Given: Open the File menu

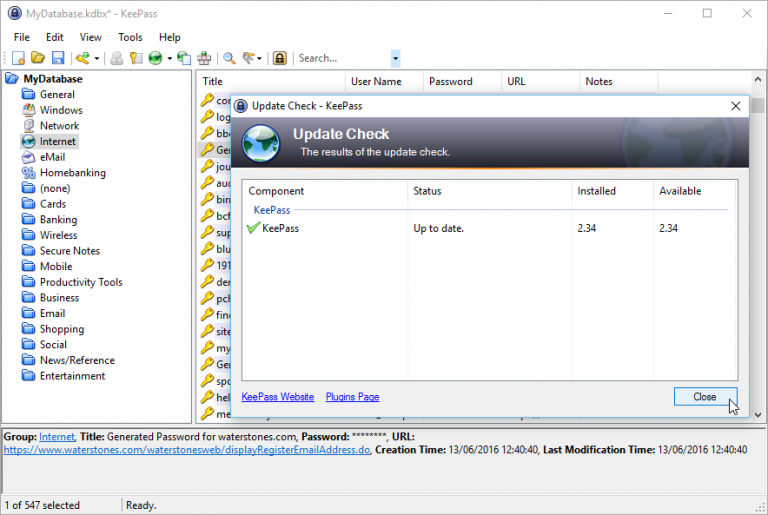Looking at the screenshot, I should coord(22,37).
